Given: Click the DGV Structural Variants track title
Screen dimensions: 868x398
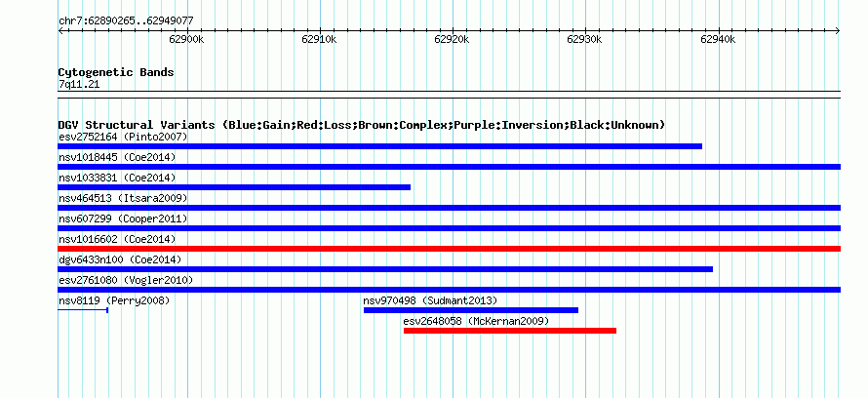Looking at the screenshot, I should (x=362, y=125).
